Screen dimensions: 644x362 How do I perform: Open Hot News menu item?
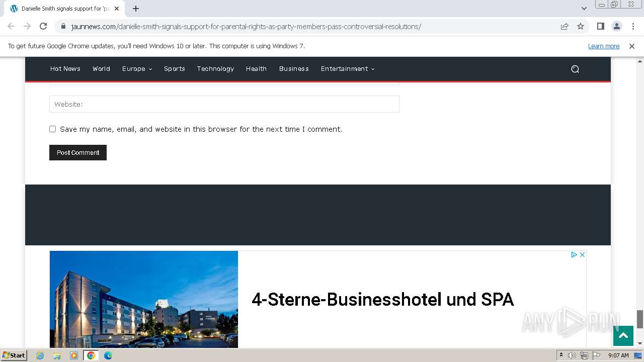click(x=65, y=69)
